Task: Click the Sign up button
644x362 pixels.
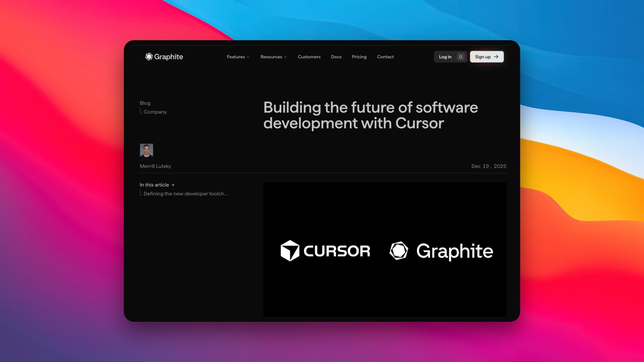Action: [x=487, y=57]
